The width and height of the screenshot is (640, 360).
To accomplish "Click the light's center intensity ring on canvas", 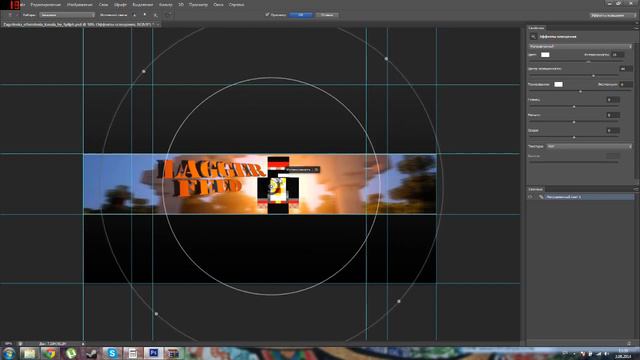I will 272,187.
